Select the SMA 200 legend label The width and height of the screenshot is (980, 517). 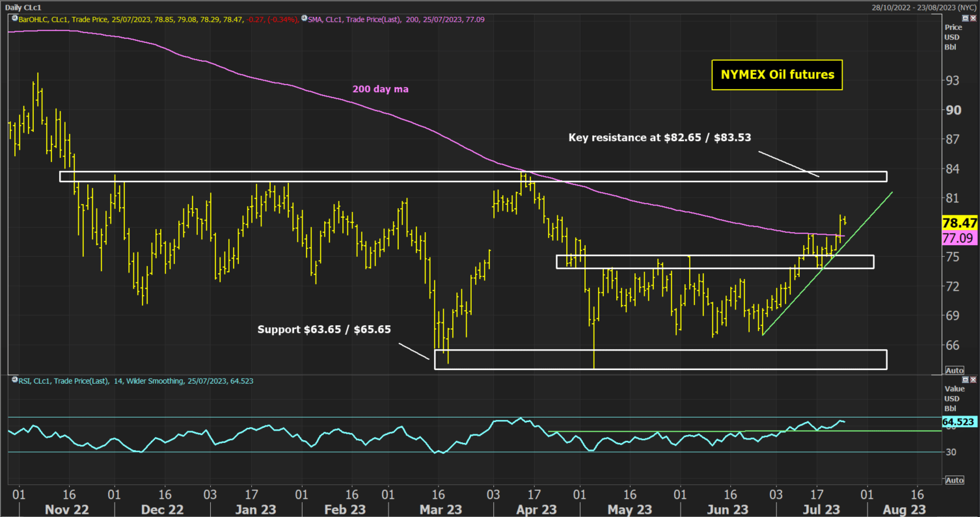click(396, 20)
